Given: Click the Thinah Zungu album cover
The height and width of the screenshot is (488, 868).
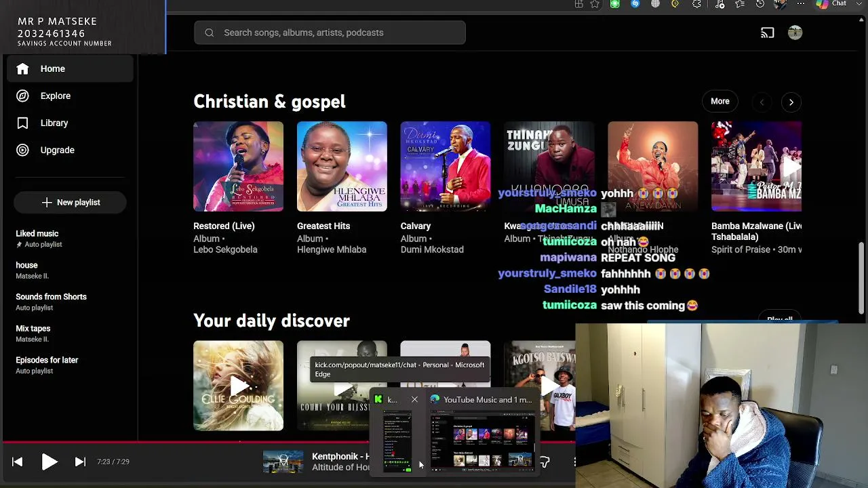Looking at the screenshot, I should pos(549,167).
